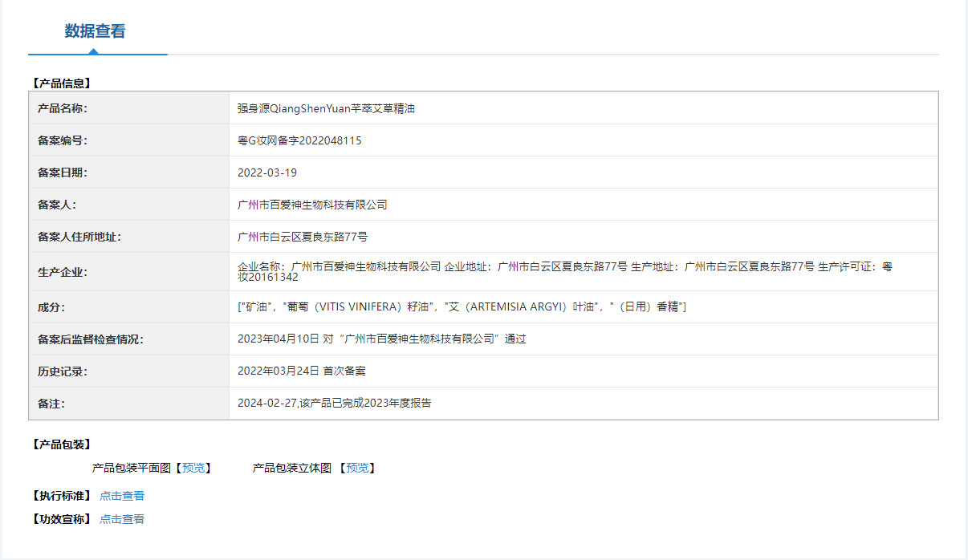
Task: Click the 产品包装立体图 label
Action: [x=292, y=468]
